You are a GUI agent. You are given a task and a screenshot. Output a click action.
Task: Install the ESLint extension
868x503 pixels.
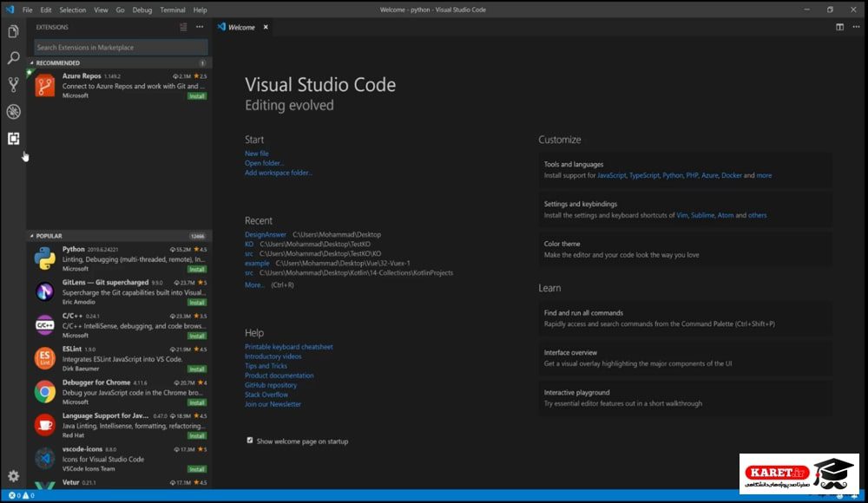[x=197, y=369]
